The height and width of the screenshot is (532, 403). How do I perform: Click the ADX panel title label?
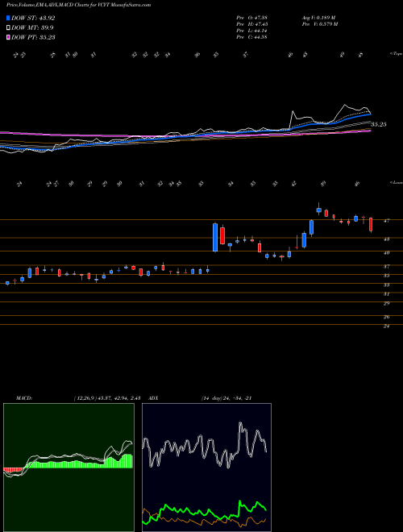(153, 398)
